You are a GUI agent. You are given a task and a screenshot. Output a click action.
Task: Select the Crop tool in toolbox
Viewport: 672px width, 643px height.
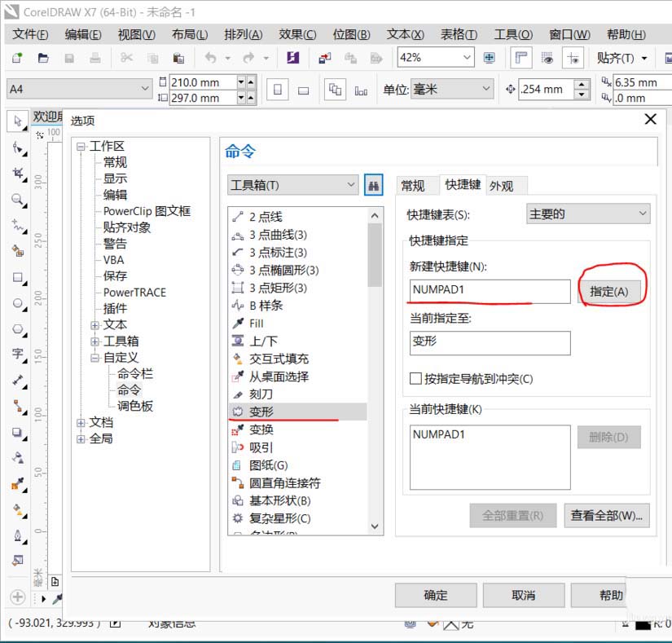(x=18, y=174)
